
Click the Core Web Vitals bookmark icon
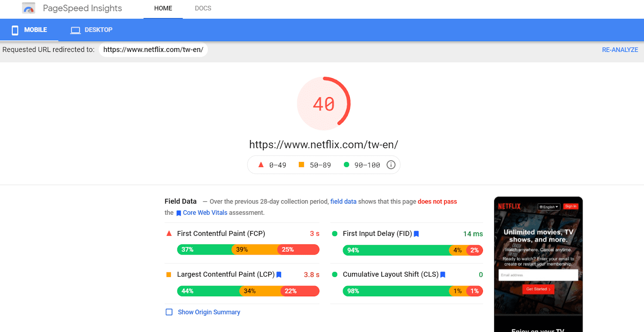pos(179,213)
